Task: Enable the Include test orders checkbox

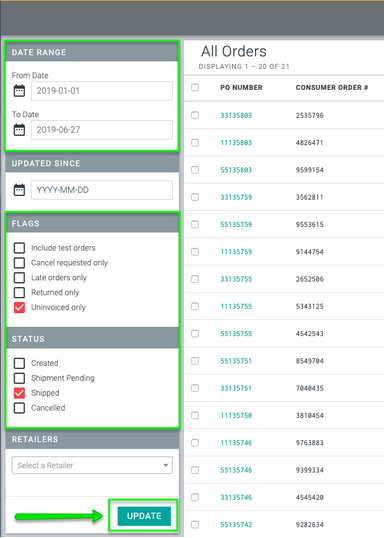Action: 19,248
